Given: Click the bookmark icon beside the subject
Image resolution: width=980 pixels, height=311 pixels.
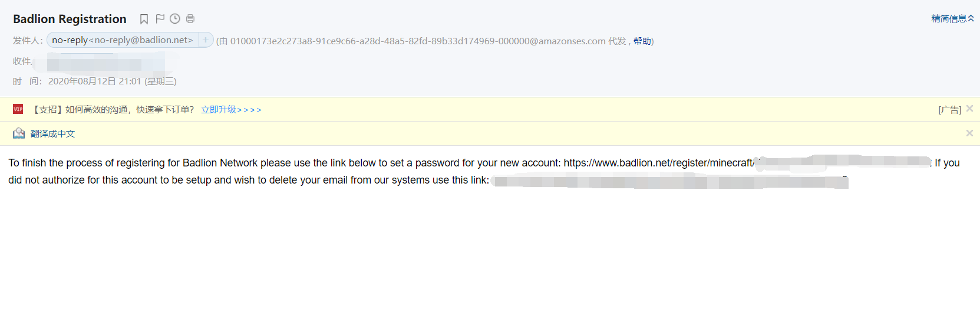Looking at the screenshot, I should [144, 19].
